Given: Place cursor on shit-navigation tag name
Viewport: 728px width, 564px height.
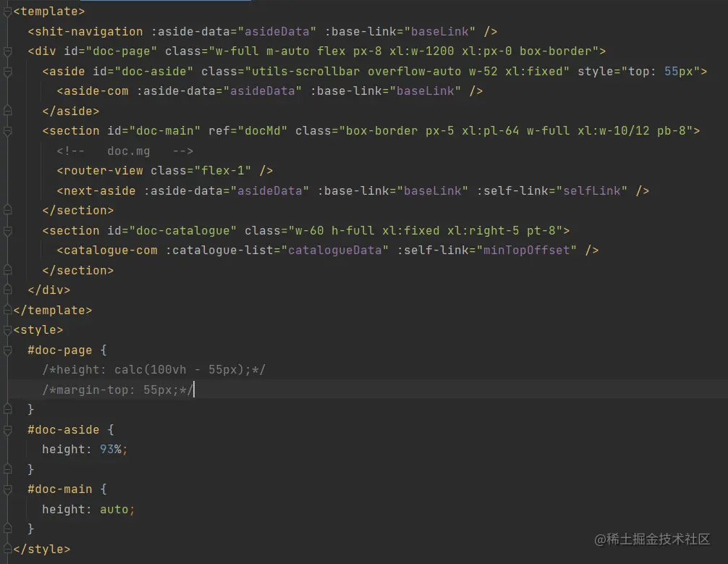Looking at the screenshot, I should pyautogui.click(x=89, y=32).
